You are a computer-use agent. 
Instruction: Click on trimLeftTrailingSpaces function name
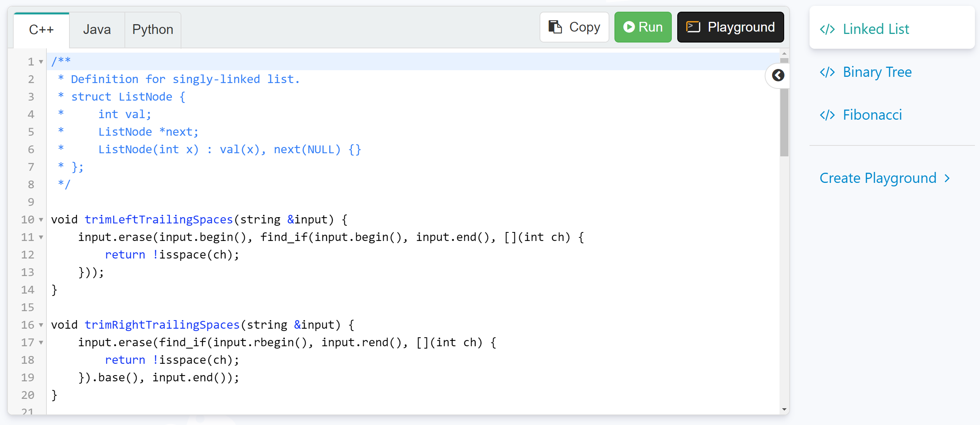click(158, 220)
